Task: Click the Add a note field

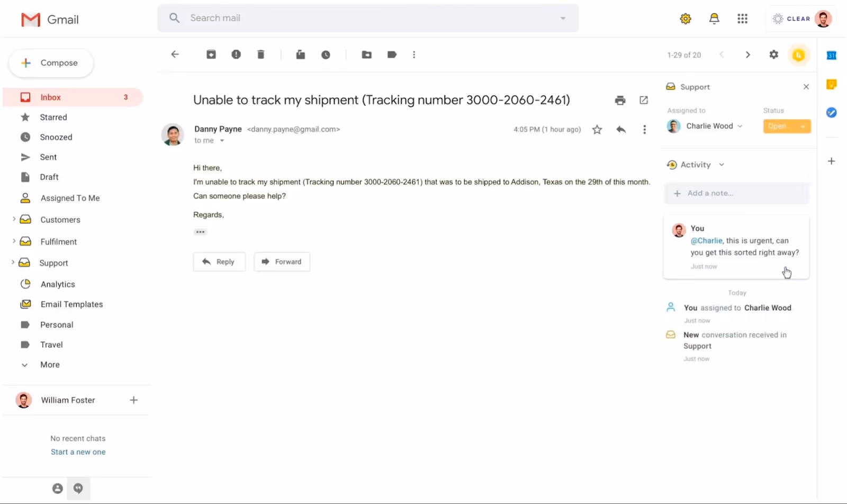Action: point(736,193)
